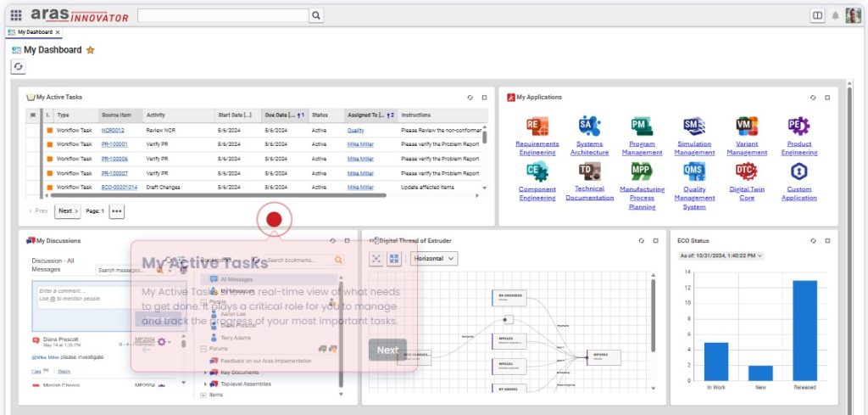Open the page options ellipsis menu

(x=117, y=210)
